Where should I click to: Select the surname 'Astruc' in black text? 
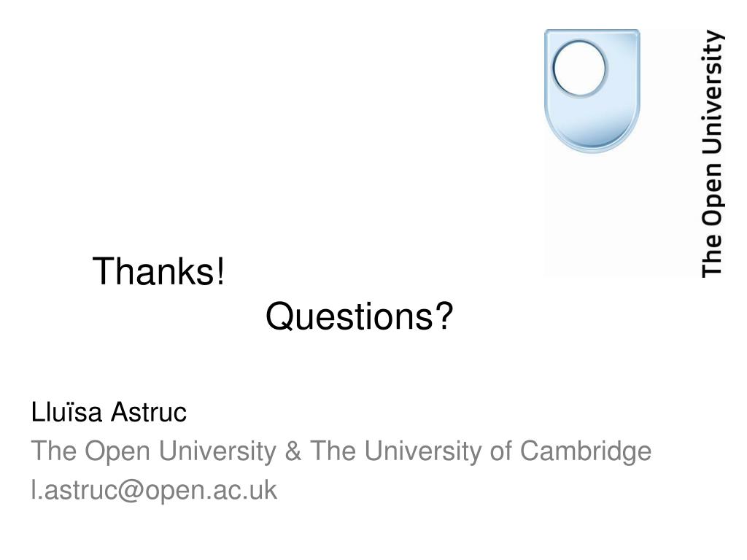point(149,412)
